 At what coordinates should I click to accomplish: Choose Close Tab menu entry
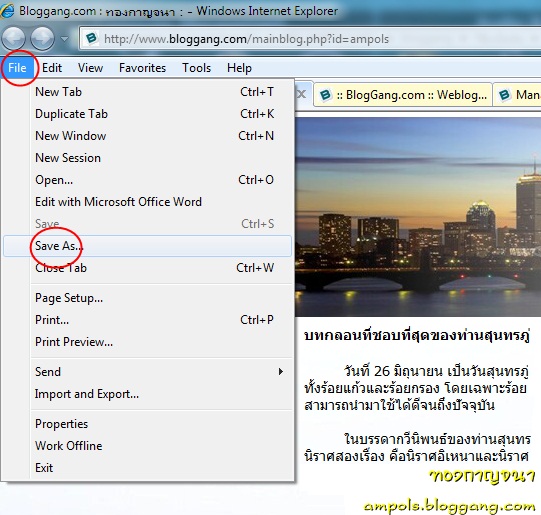(147, 268)
